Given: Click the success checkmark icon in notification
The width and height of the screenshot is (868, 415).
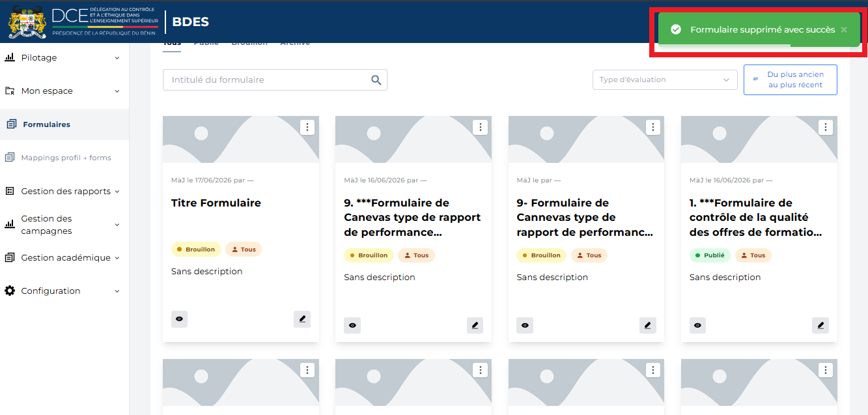Looking at the screenshot, I should tap(676, 29).
